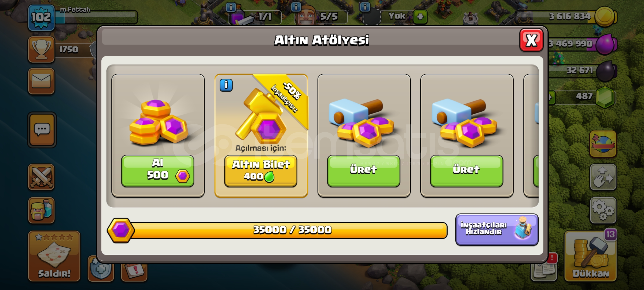
Task: Tap İnşaatçıları Hızlandır button
Action: click(497, 230)
